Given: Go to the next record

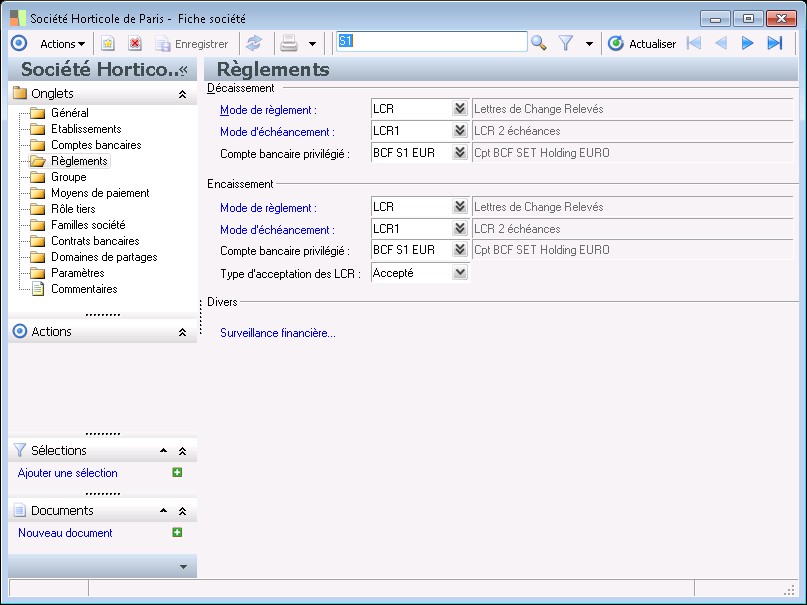Looking at the screenshot, I should [747, 43].
